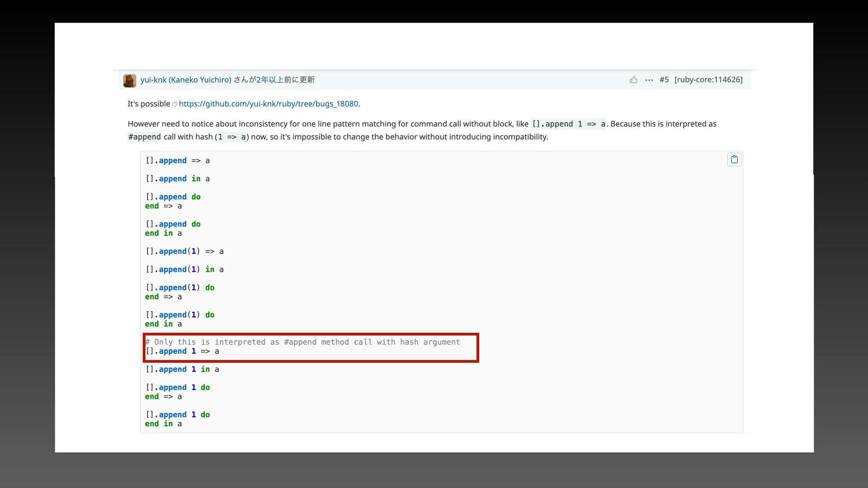Click the code line '[].append(1) in a'

click(x=184, y=270)
